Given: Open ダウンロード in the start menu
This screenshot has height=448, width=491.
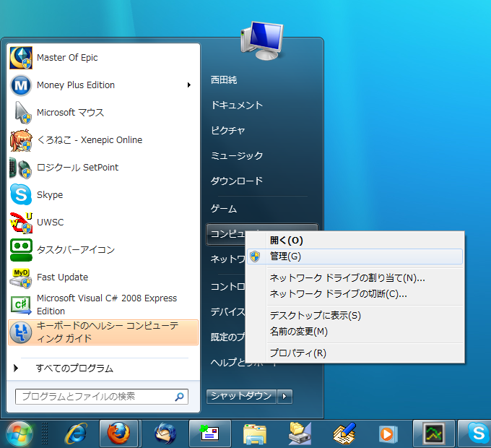Looking at the screenshot, I should pyautogui.click(x=237, y=181).
